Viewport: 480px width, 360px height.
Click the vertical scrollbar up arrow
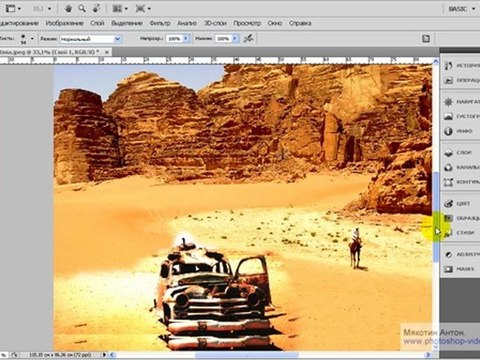(436, 61)
